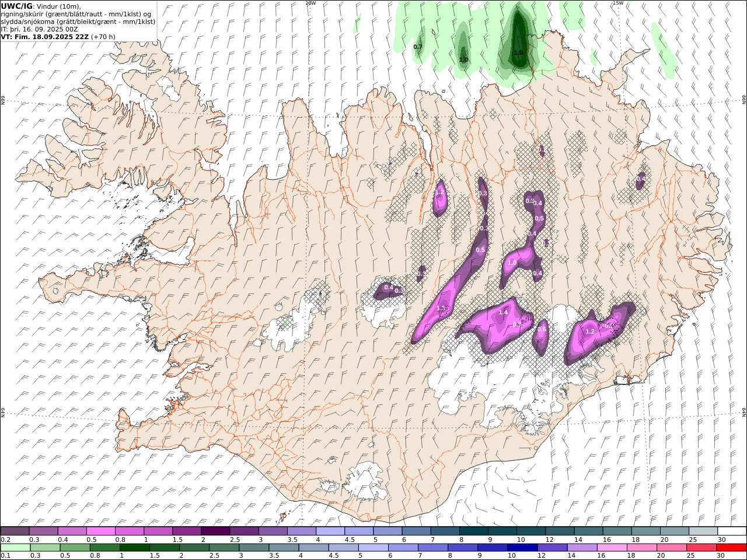This screenshot has height=560, width=747.
Task: Click the light gray 25–30 swatch on the upper scale
Action: pos(703,531)
